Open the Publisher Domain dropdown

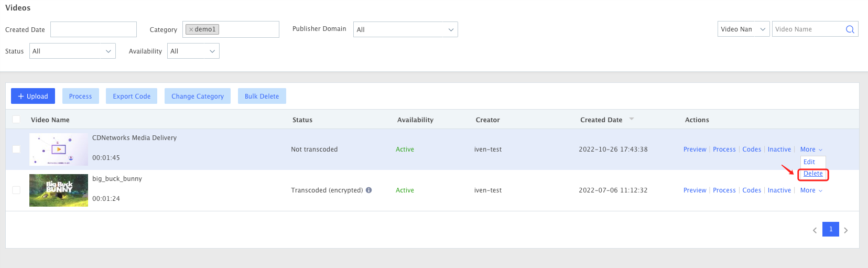(x=405, y=29)
